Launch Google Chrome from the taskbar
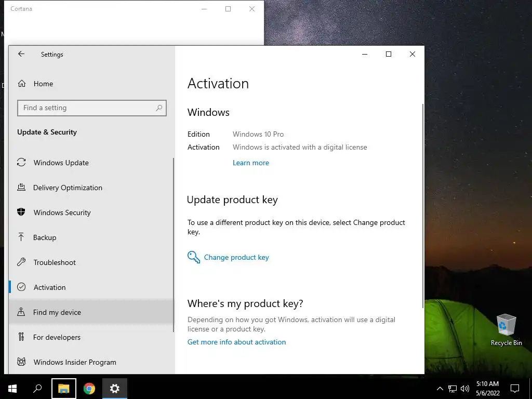 [x=89, y=389]
